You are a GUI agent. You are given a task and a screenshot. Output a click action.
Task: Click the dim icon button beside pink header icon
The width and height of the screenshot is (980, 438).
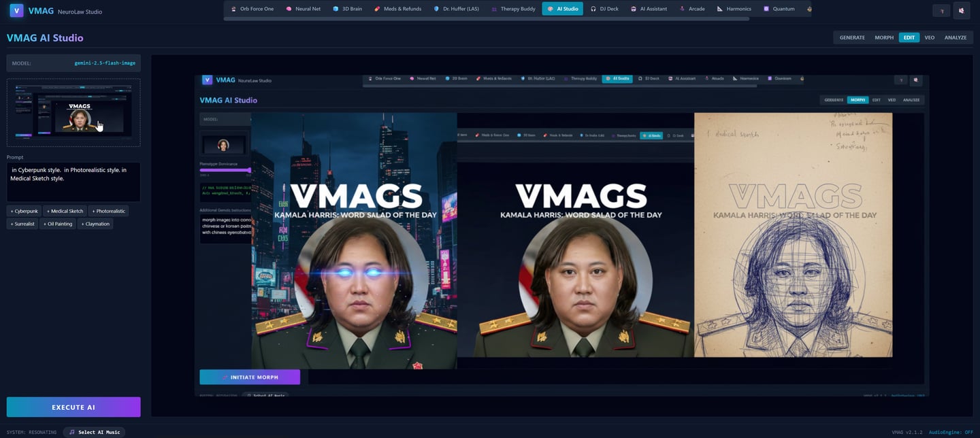coord(941,10)
